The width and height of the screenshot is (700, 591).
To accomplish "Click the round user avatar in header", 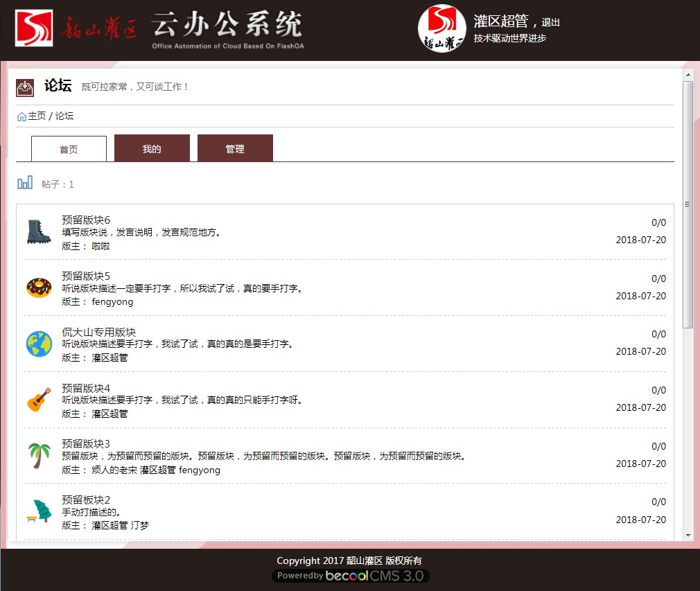I will (441, 29).
